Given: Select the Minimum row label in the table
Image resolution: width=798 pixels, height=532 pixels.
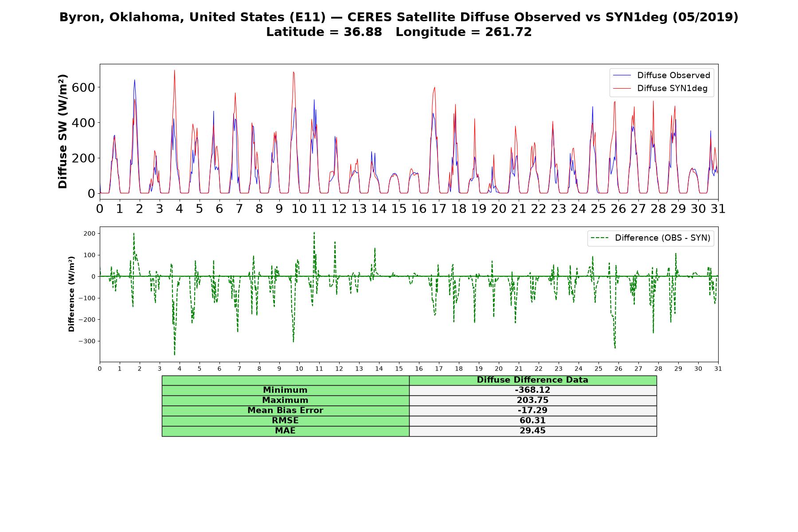Looking at the screenshot, I should coord(285,390).
